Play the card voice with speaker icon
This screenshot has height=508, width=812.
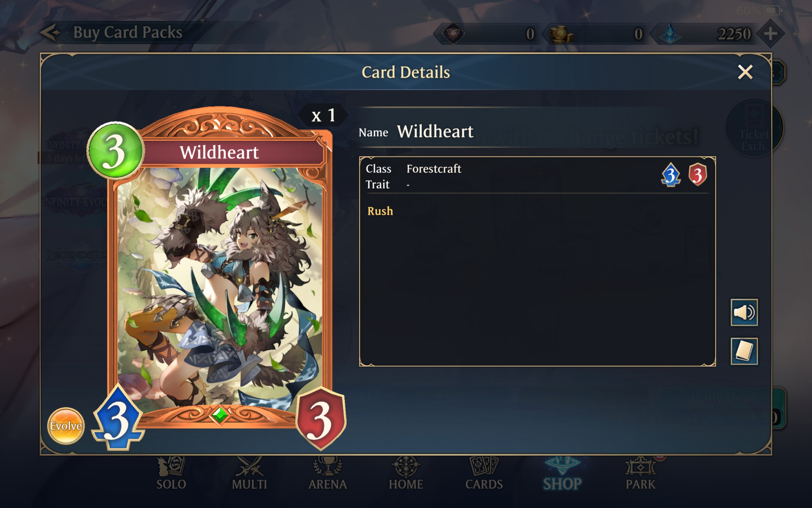744,312
